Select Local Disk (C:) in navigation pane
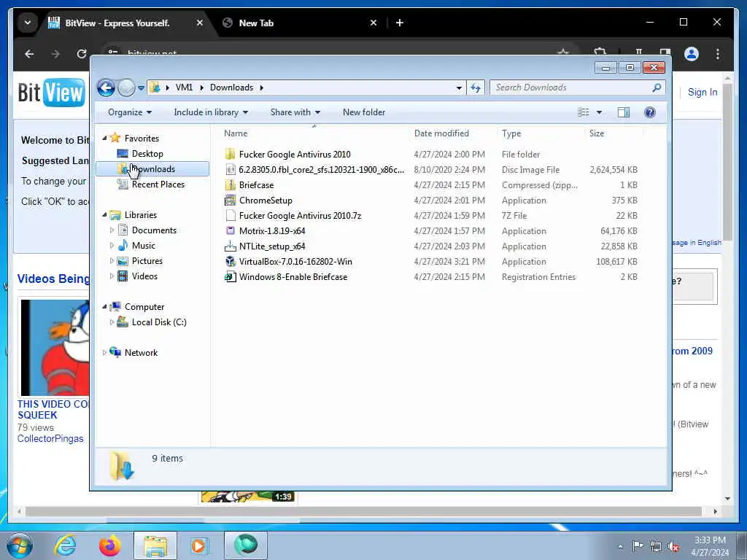The height and width of the screenshot is (560, 747). 158,322
